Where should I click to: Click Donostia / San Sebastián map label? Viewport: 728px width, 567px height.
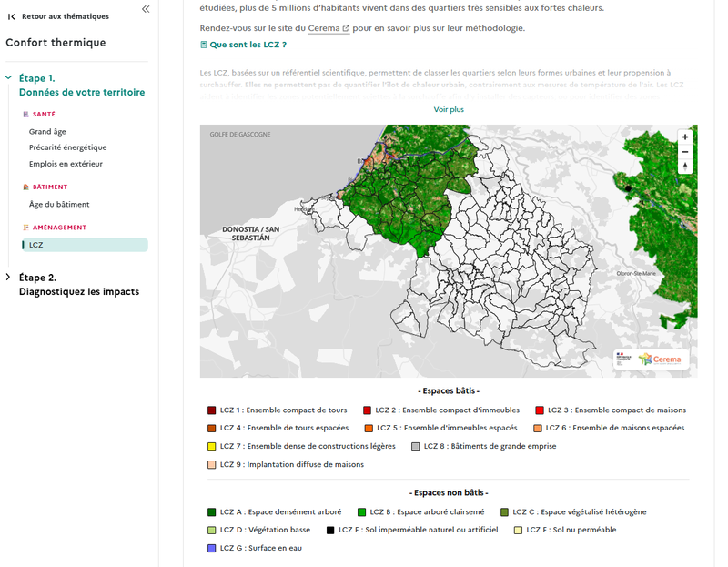click(x=251, y=234)
